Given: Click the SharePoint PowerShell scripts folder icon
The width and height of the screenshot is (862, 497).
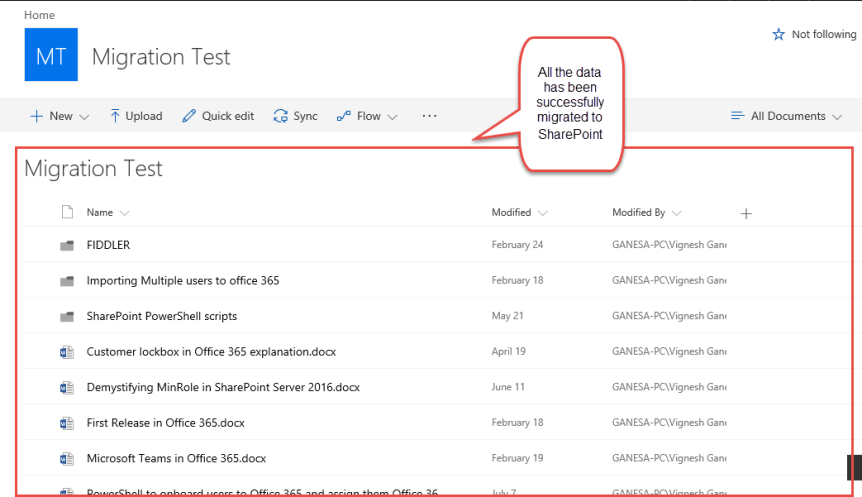Looking at the screenshot, I should 67,316.
